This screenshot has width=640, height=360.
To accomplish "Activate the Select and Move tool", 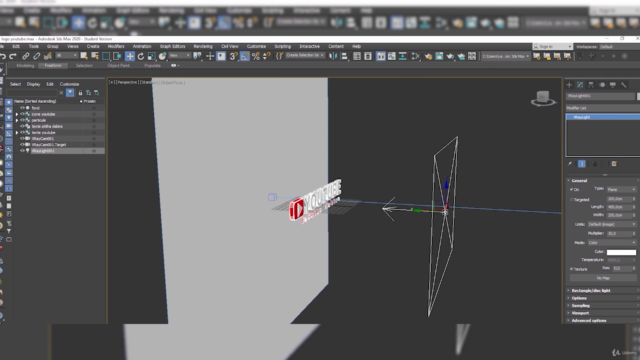I will pyautogui.click(x=130, y=56).
